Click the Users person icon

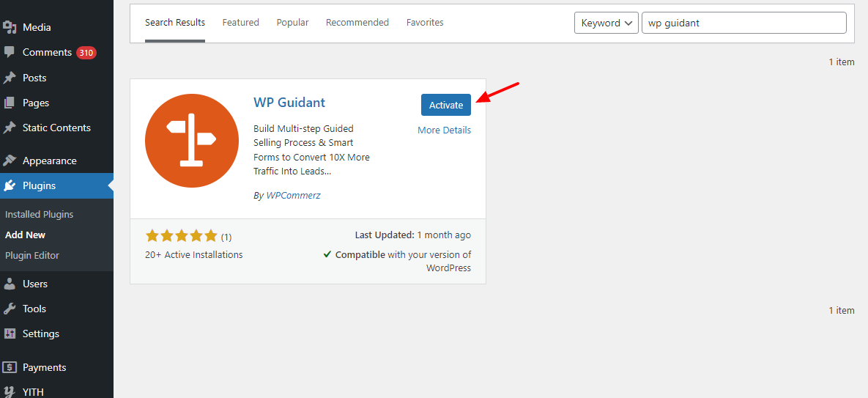click(x=10, y=284)
